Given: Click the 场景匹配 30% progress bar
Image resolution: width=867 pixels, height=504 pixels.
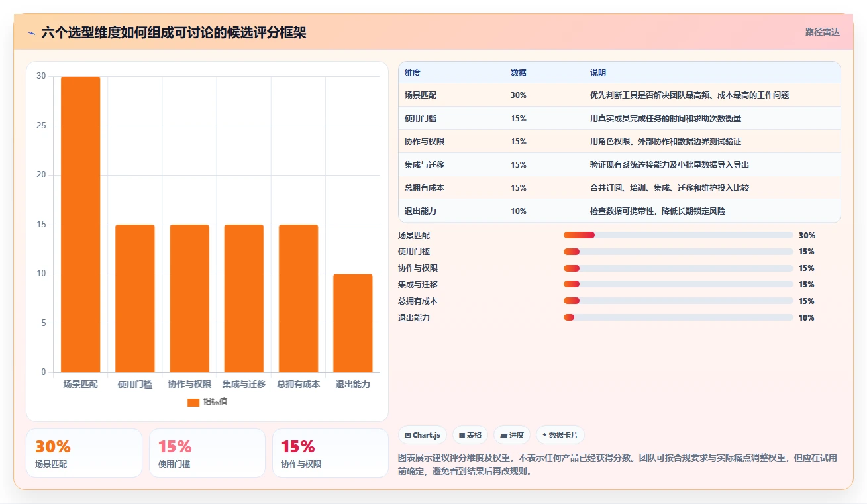Looking at the screenshot, I should pyautogui.click(x=678, y=235).
